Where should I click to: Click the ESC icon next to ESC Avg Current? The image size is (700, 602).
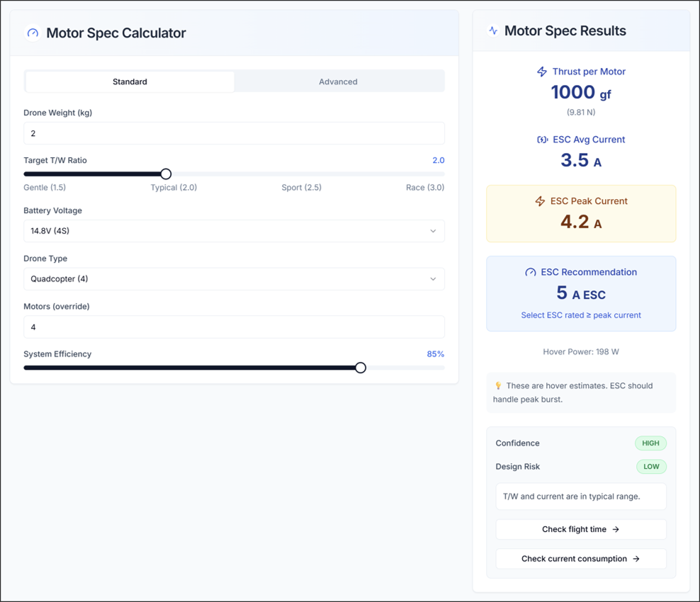pyautogui.click(x=543, y=140)
